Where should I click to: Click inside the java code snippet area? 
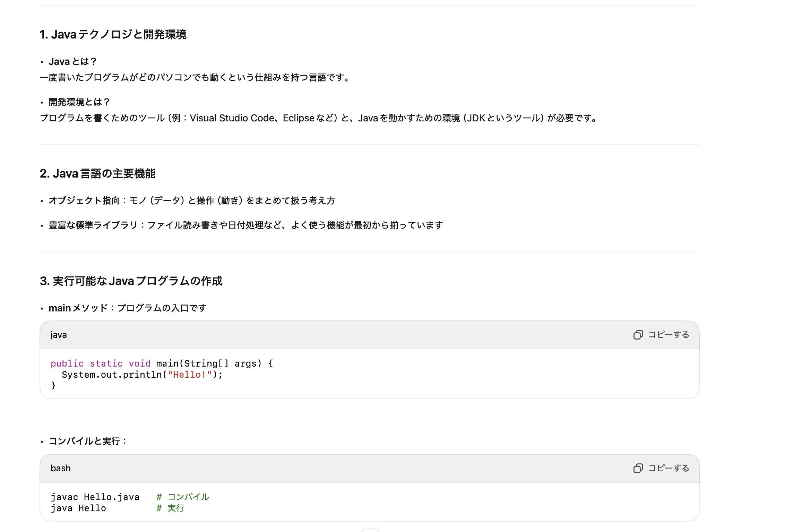pyautogui.click(x=156, y=374)
